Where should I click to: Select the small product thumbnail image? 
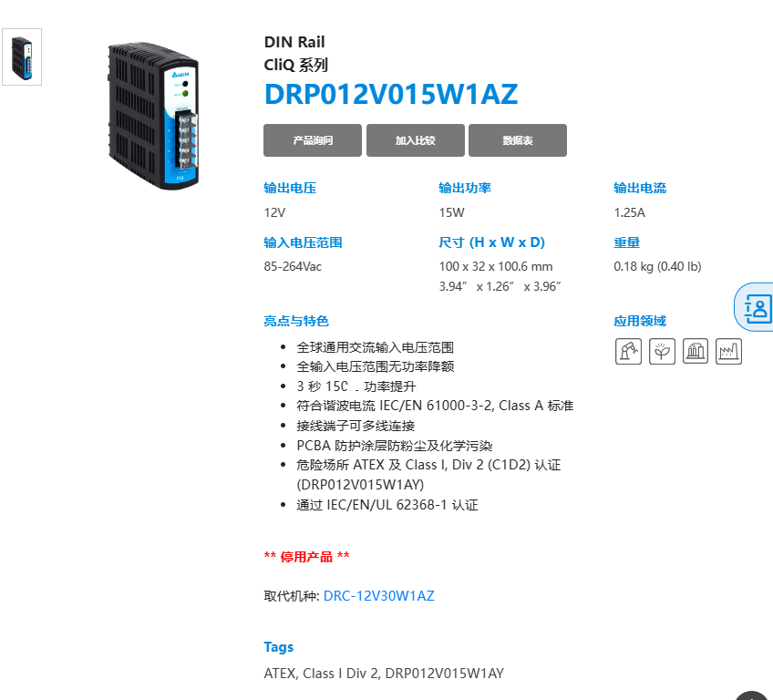22,57
